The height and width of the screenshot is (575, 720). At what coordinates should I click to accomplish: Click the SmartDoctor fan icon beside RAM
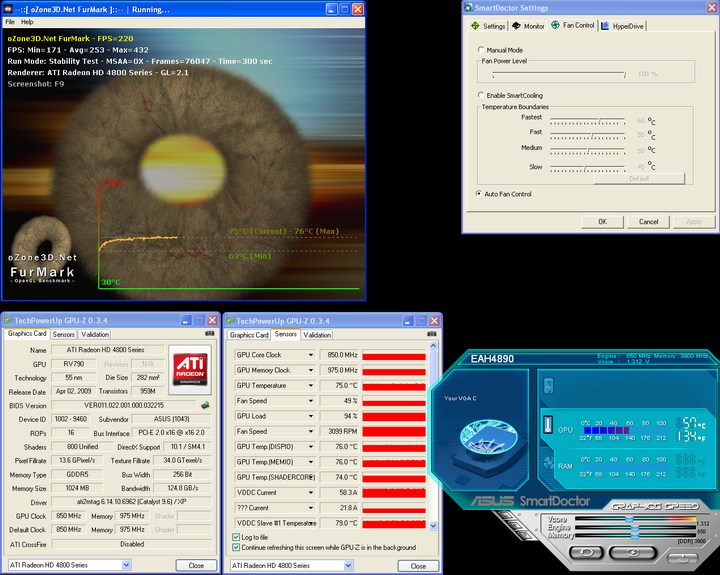point(549,462)
